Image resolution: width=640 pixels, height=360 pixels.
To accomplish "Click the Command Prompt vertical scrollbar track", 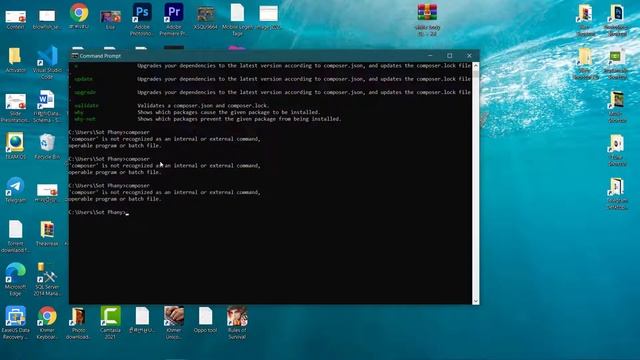I will point(476,184).
